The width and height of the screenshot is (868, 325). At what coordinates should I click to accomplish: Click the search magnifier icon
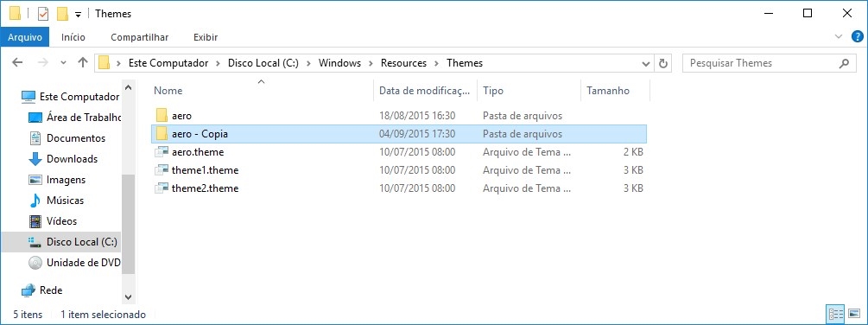pyautogui.click(x=844, y=63)
